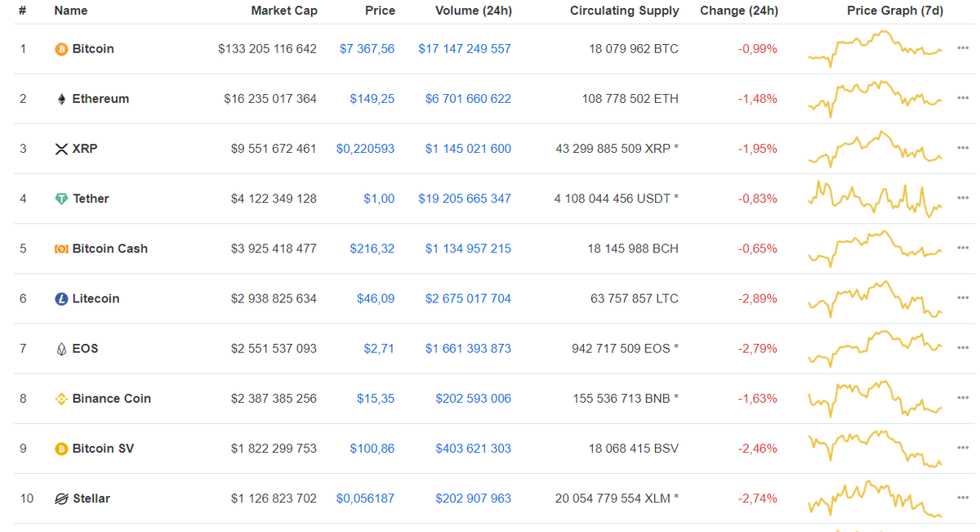Click the EOS logo icon
The height and width of the screenshot is (532, 980).
(61, 349)
